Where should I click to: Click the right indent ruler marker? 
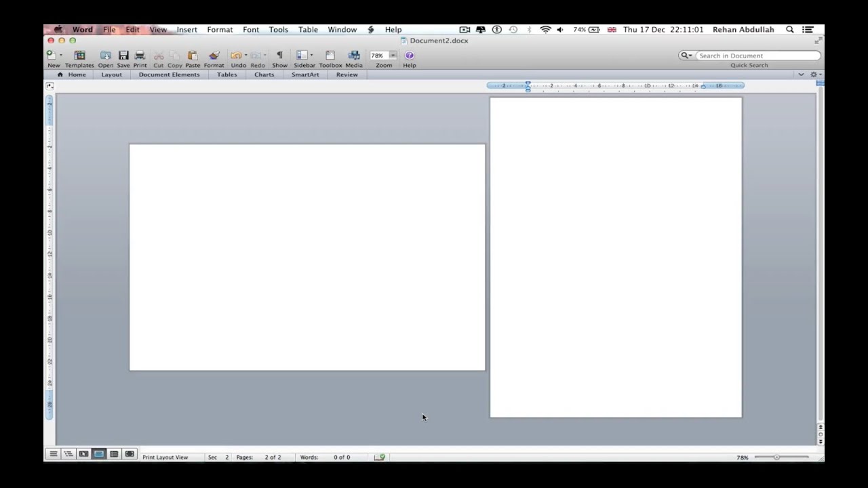tap(703, 87)
